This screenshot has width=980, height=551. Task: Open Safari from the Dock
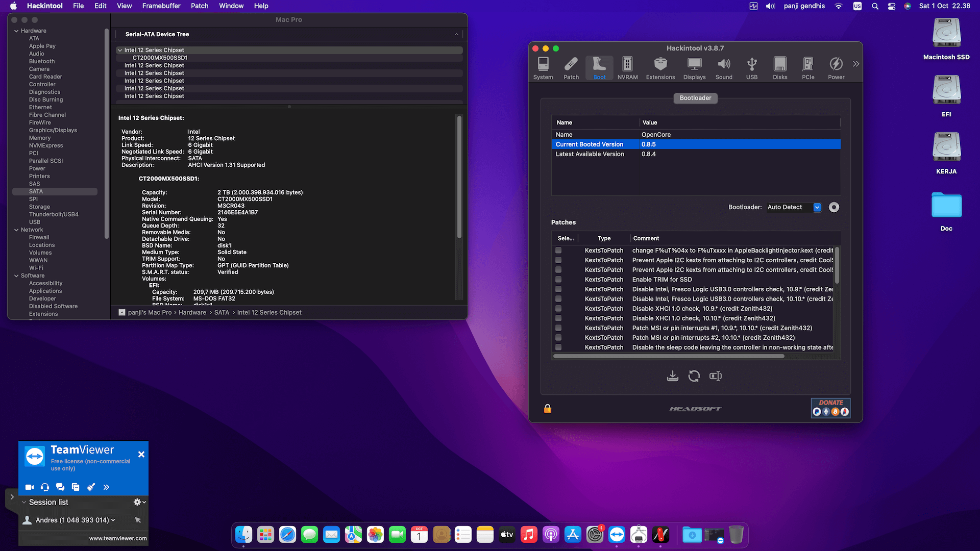[x=287, y=535]
